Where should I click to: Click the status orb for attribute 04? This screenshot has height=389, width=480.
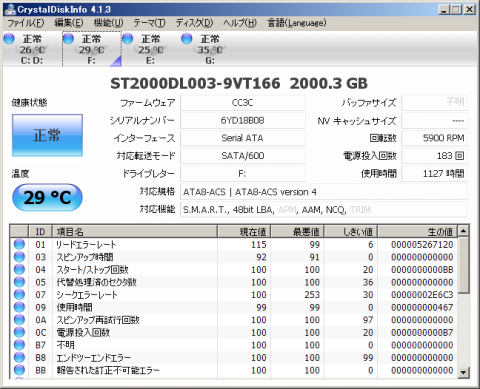(19, 269)
